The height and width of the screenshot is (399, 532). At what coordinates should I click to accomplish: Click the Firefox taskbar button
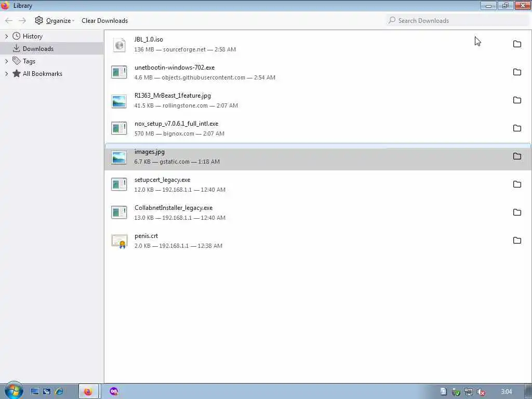click(x=88, y=392)
